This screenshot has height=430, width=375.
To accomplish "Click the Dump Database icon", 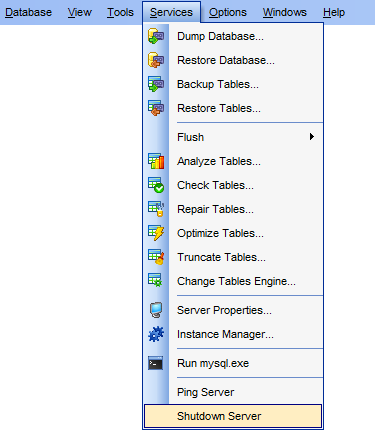I will 156,36.
